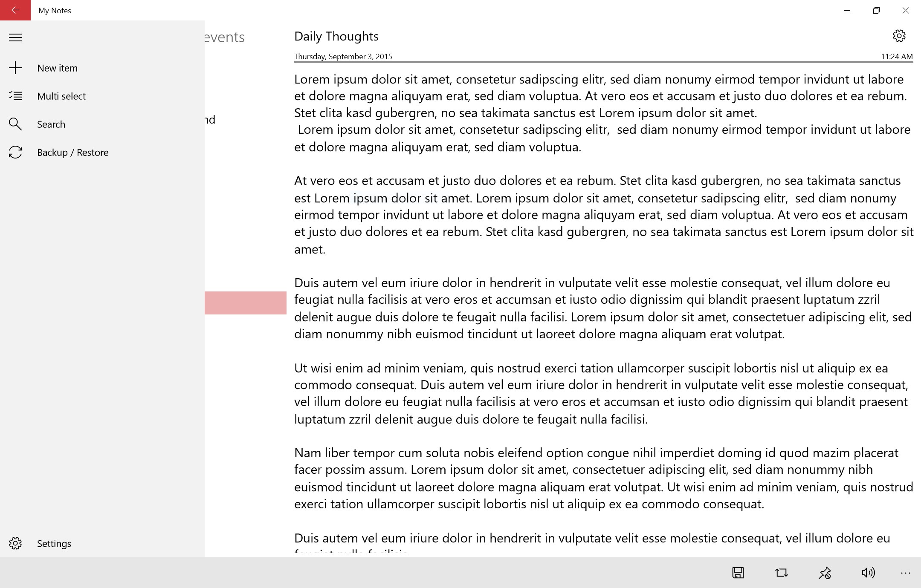Image resolution: width=921 pixels, height=588 pixels.
Task: Click the pink highlighted list item
Action: [246, 303]
